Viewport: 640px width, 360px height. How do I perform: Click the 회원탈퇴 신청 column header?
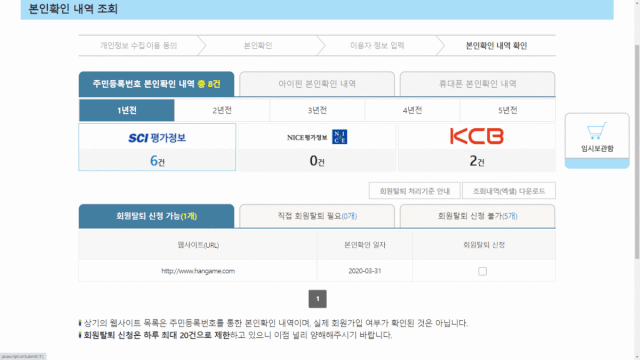tap(484, 245)
